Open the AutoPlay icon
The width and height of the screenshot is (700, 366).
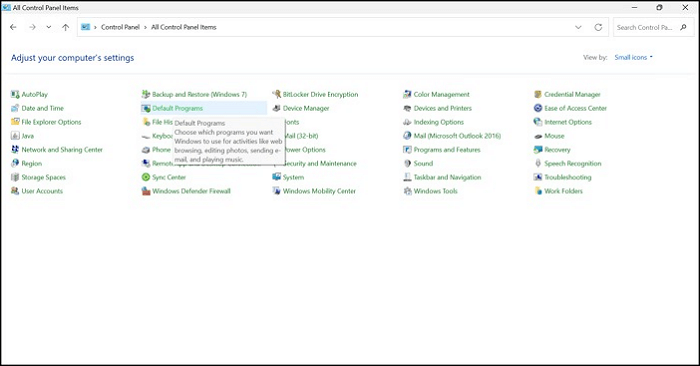click(x=15, y=94)
